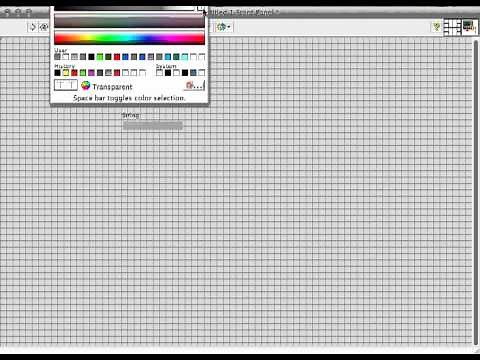Select the yellow History swatch
480x360 pixels.
66,73
